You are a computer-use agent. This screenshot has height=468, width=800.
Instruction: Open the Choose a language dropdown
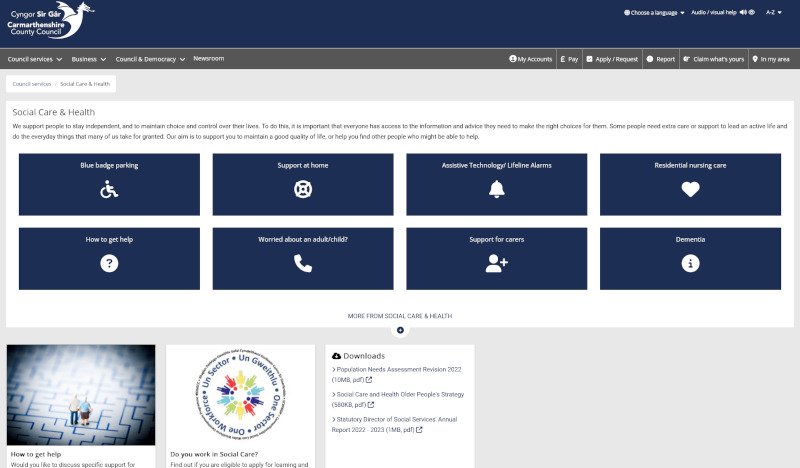(x=654, y=13)
